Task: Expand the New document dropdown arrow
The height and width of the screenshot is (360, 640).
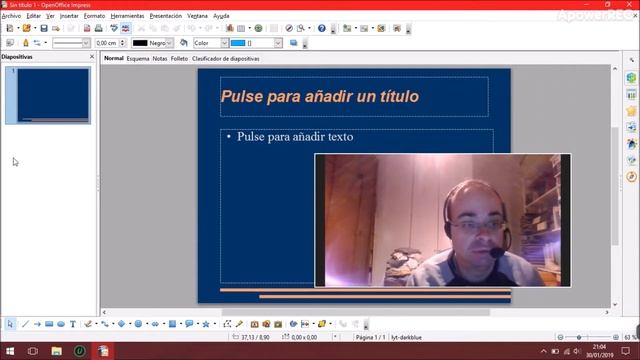Action: point(18,28)
